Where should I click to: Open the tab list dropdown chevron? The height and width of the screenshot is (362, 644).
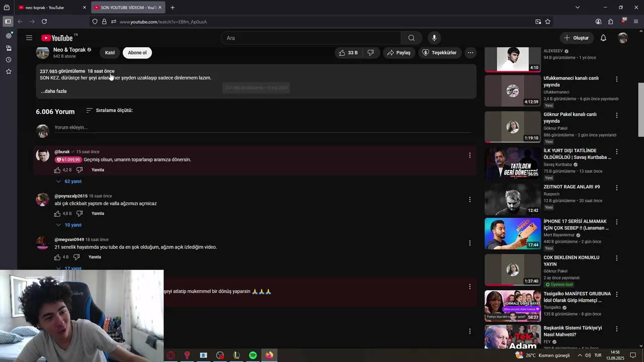click(x=578, y=8)
